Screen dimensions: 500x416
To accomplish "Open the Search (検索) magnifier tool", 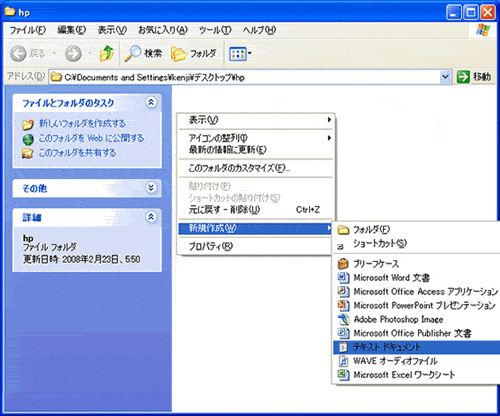I will [x=143, y=53].
